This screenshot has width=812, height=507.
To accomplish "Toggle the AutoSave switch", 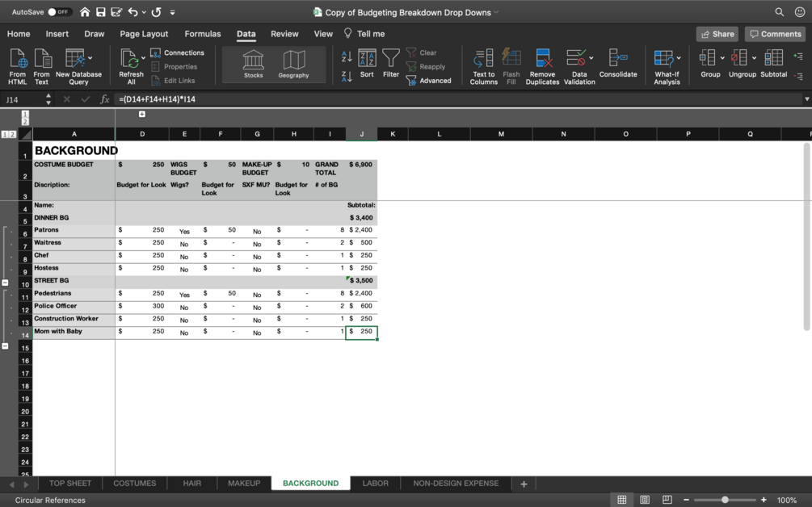I will tap(60, 12).
